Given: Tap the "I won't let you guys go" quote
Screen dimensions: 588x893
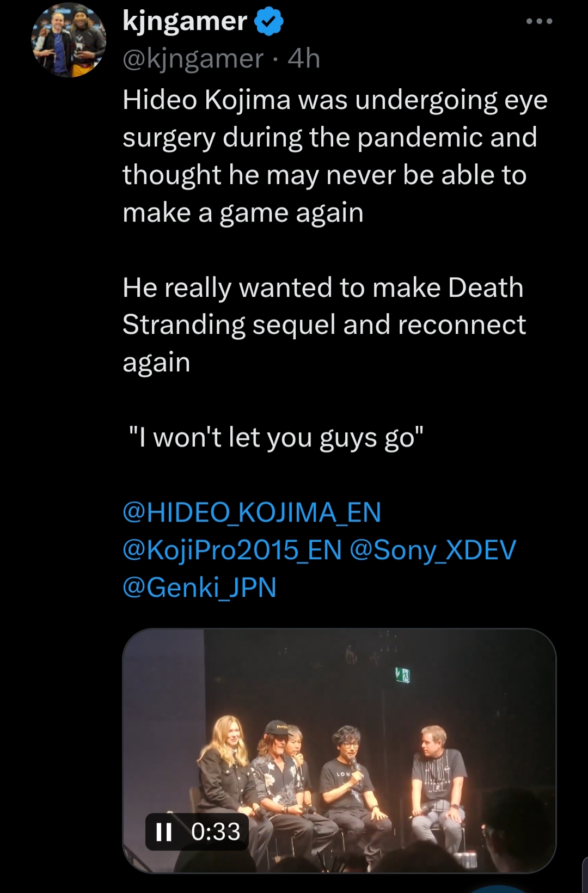Looking at the screenshot, I should coord(276,437).
